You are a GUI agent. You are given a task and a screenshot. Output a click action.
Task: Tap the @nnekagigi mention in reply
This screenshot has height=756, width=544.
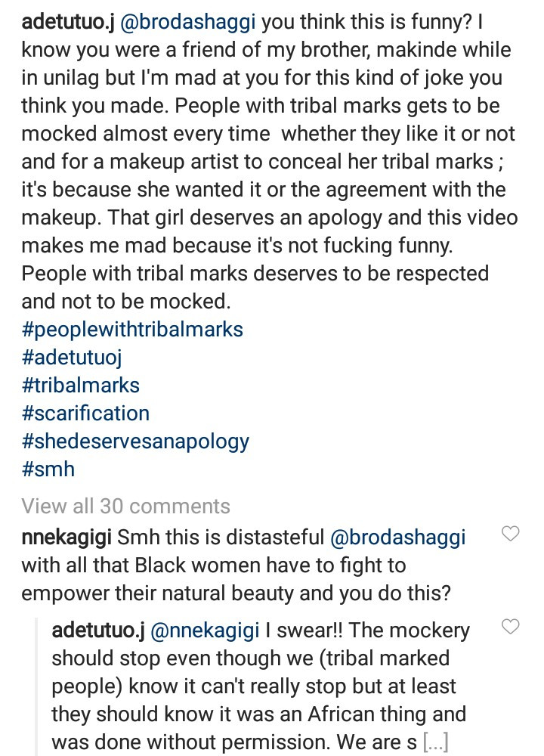[216, 630]
